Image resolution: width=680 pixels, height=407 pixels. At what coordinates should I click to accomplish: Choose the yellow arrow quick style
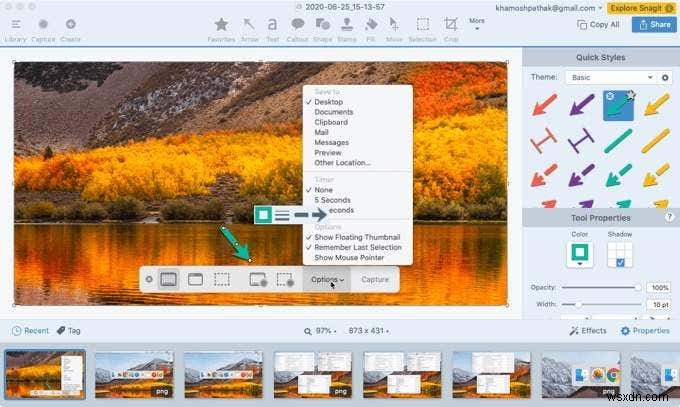pyautogui.click(x=656, y=105)
